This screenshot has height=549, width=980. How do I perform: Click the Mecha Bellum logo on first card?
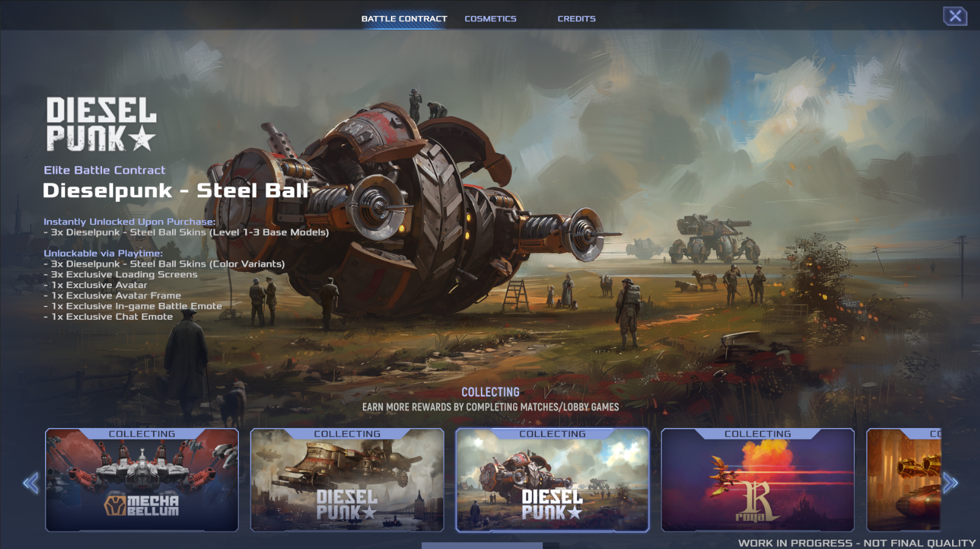(x=142, y=505)
